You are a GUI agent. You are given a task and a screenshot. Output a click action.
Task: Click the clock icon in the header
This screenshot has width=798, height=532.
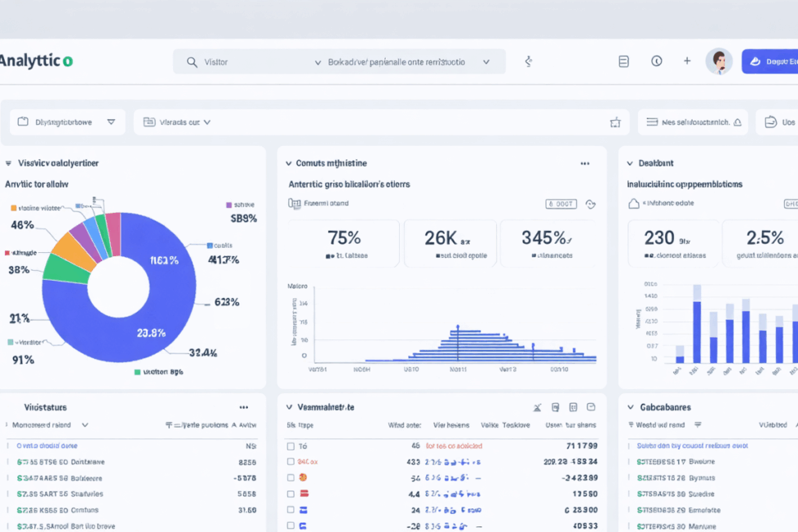(x=657, y=61)
